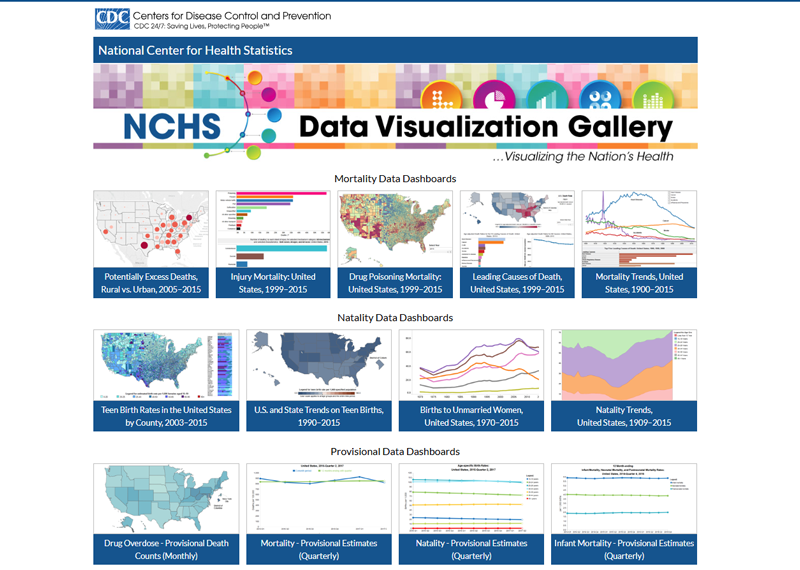Select Mortality Trends 1900–2015 chart thumbnail
Image resolution: width=800 pixels, height=570 pixels.
pyautogui.click(x=638, y=228)
